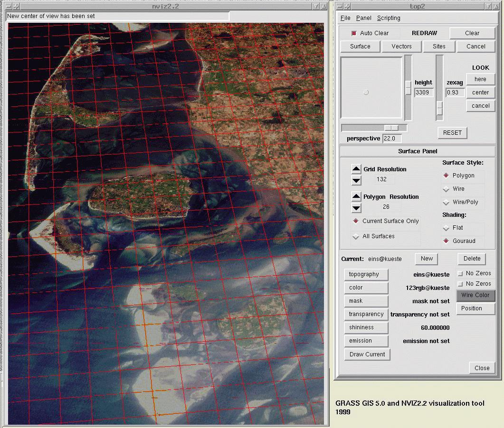504x428 pixels.
Task: Click the viewpoint position dot
Action: 366,92
